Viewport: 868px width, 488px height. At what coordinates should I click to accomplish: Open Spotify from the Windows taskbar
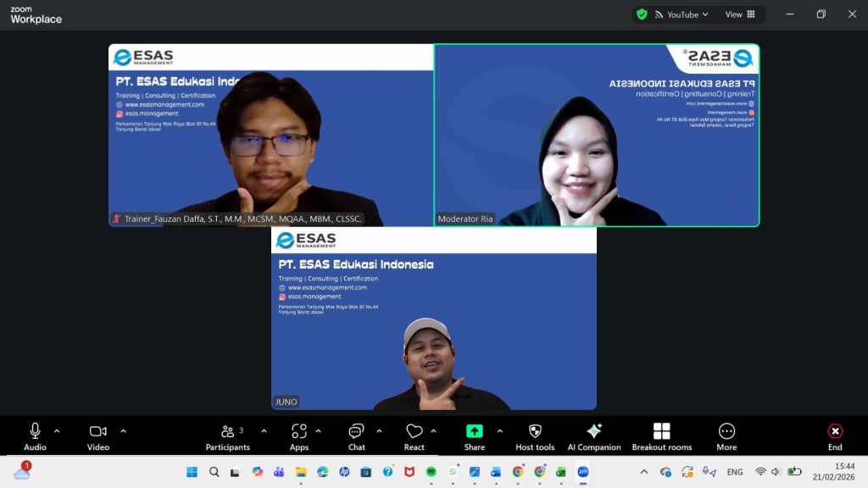coord(431,472)
